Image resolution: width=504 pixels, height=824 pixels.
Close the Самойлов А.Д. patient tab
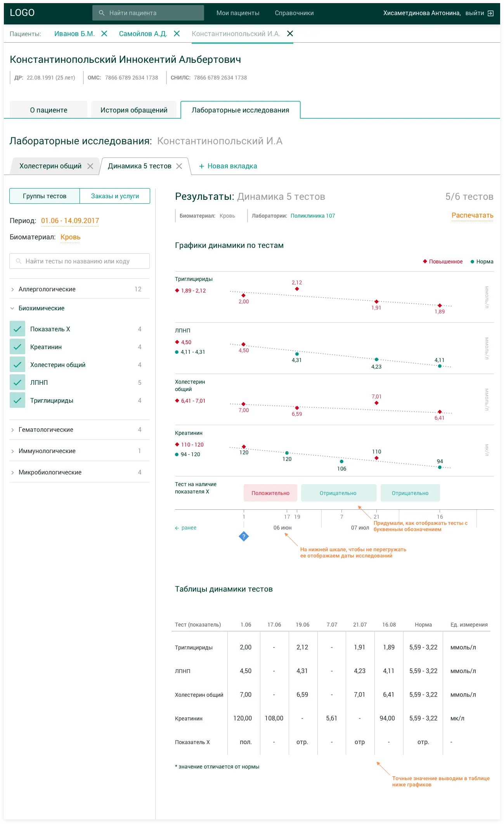pos(177,34)
